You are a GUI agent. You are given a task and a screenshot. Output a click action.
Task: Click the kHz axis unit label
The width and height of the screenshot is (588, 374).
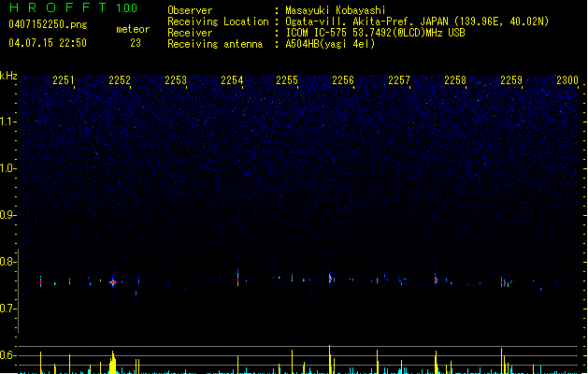click(8, 76)
